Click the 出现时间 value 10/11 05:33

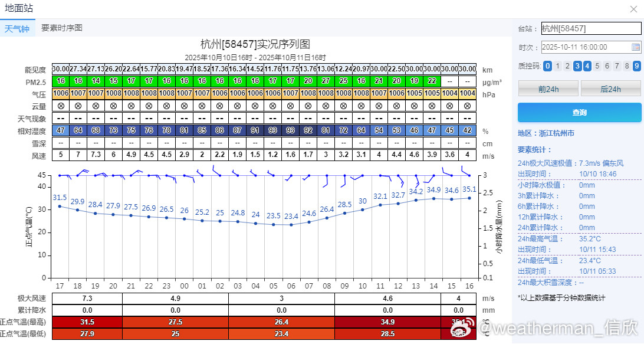click(x=597, y=271)
